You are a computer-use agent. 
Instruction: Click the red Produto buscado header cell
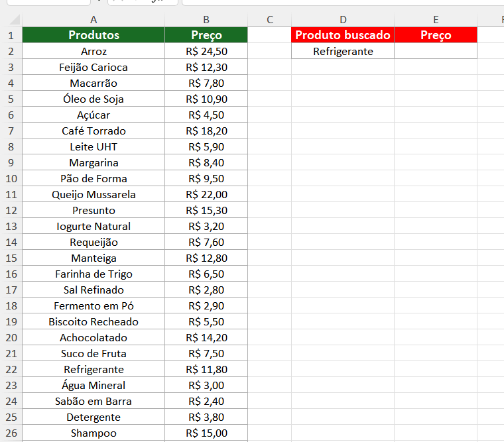click(x=343, y=35)
